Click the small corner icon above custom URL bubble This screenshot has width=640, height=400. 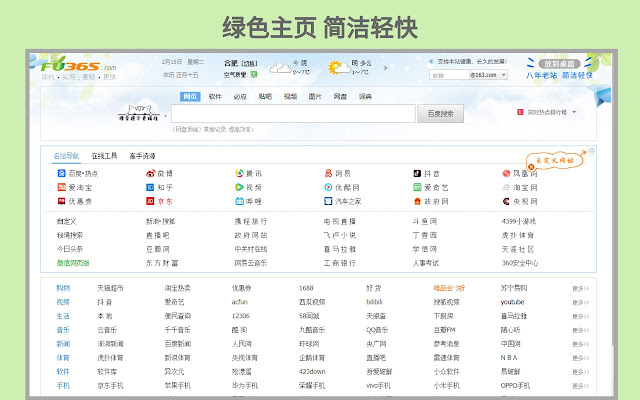(x=591, y=151)
